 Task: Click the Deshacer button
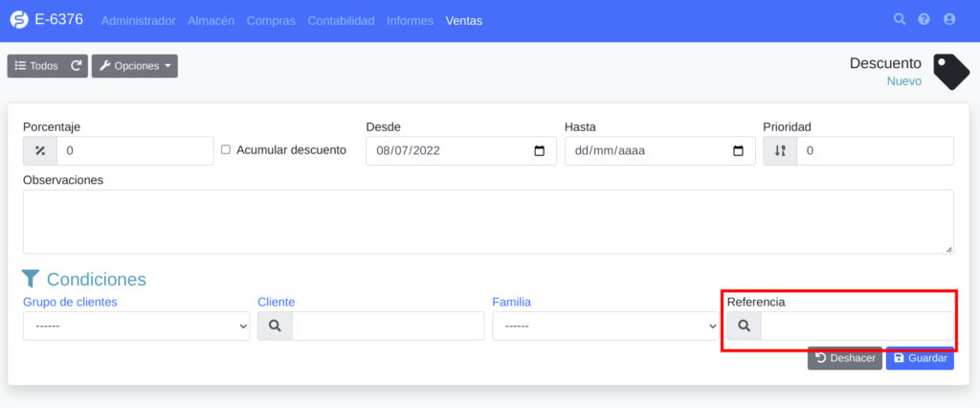844,358
